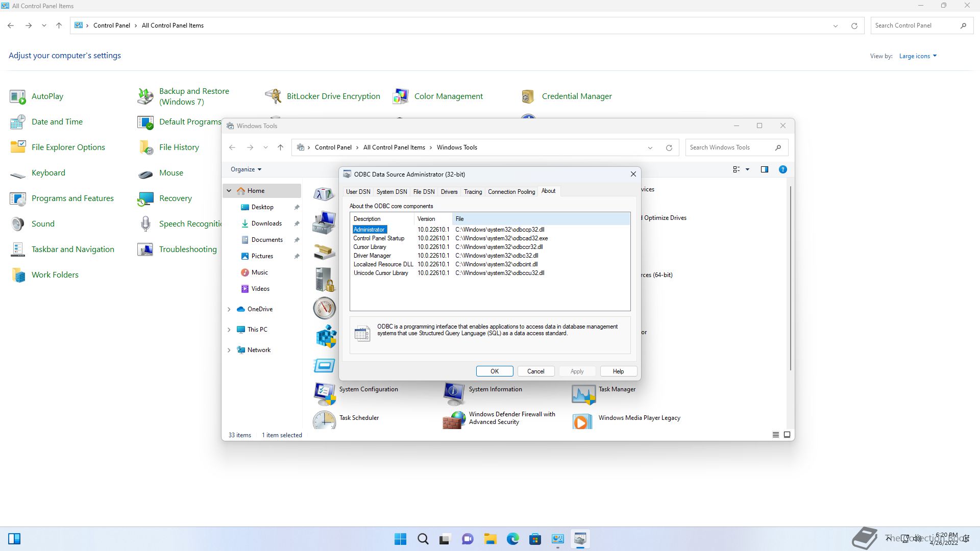Open Work Folders icon
Screen dimensions: 980x551
18,275
